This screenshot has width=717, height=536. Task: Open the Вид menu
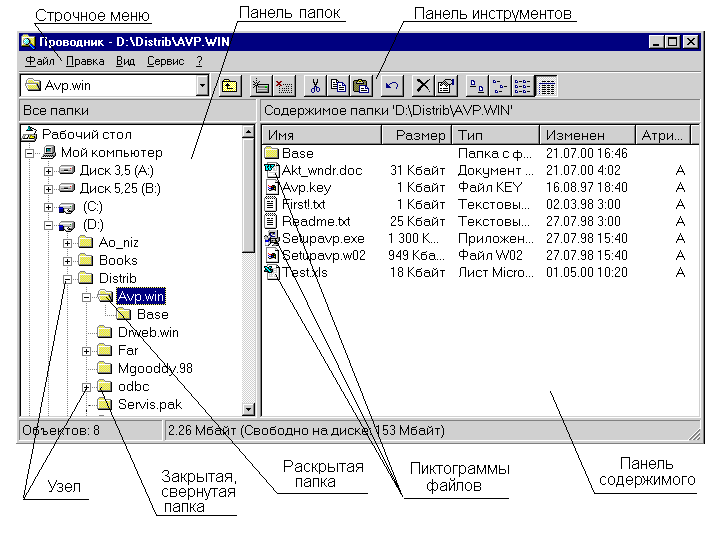[x=125, y=61]
